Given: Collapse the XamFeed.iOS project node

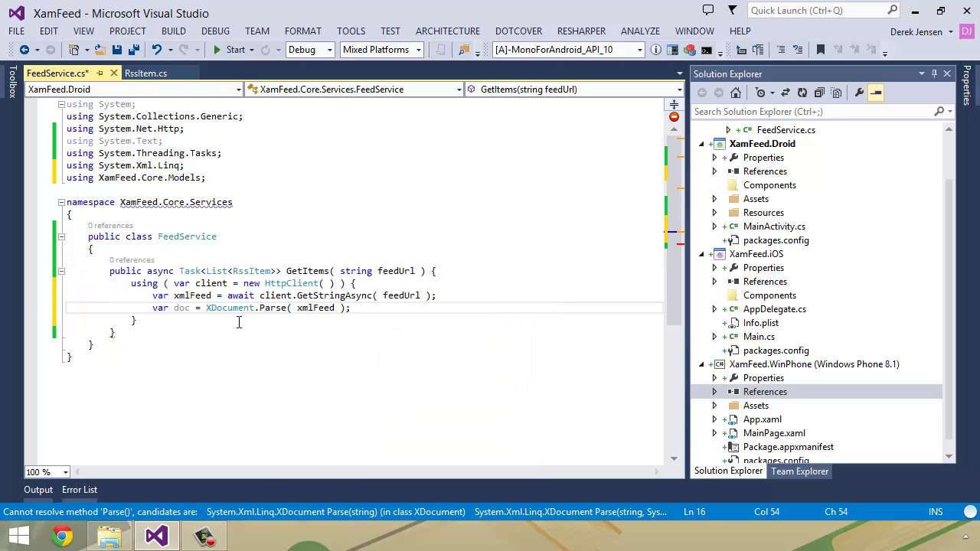Looking at the screenshot, I should 701,254.
